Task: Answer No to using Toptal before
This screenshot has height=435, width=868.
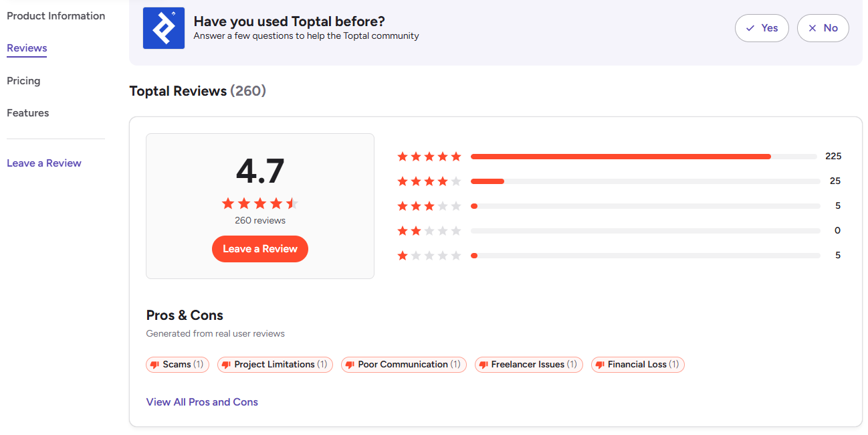Action: pyautogui.click(x=823, y=28)
